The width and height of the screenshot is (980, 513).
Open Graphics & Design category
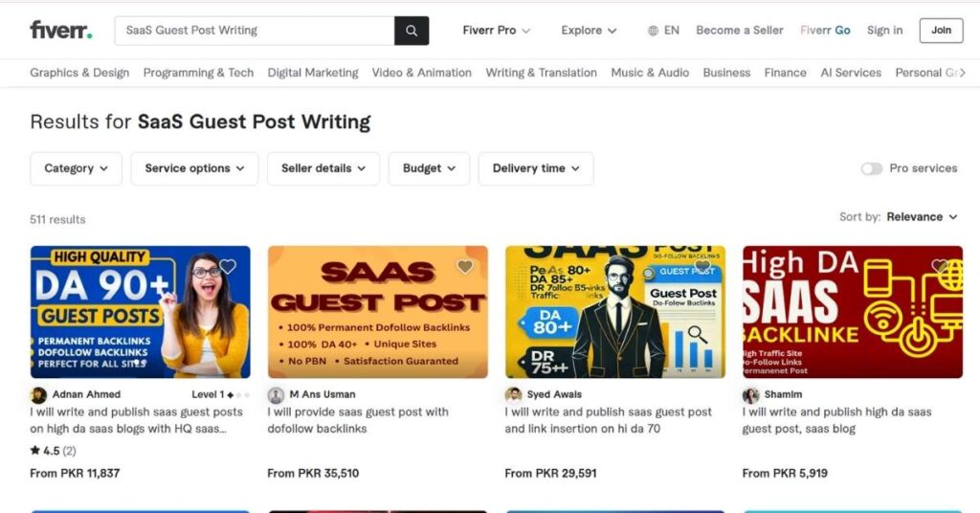(x=79, y=73)
